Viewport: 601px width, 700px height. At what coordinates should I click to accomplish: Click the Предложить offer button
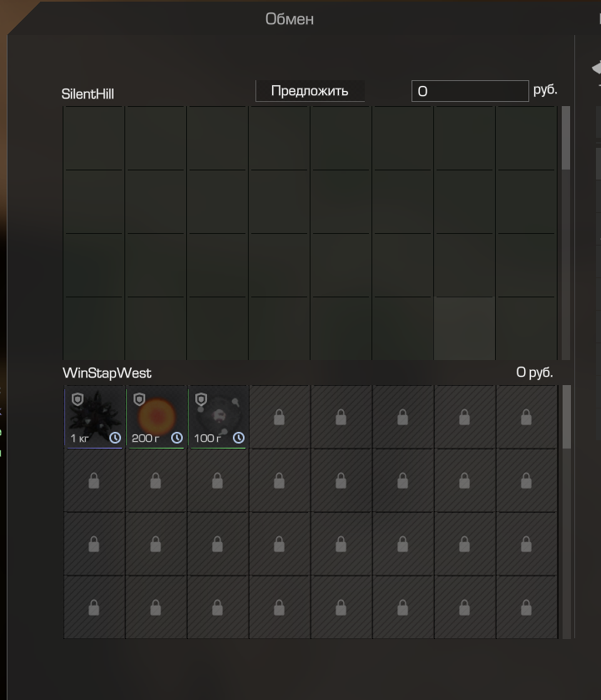(x=310, y=91)
